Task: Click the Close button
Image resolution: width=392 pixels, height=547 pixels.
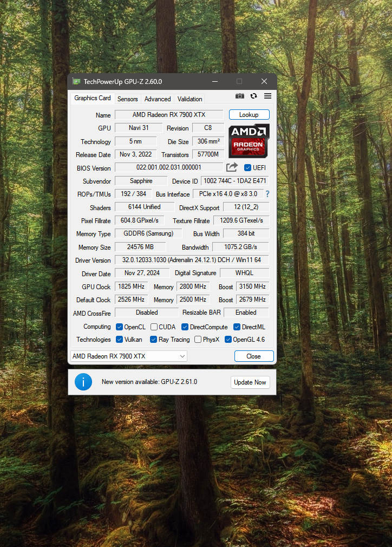Action: point(254,356)
